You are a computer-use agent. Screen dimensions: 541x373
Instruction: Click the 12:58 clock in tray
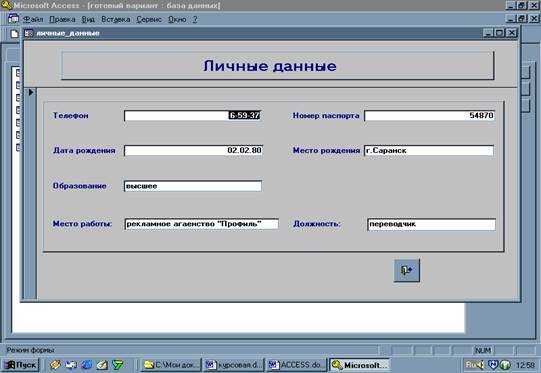525,365
